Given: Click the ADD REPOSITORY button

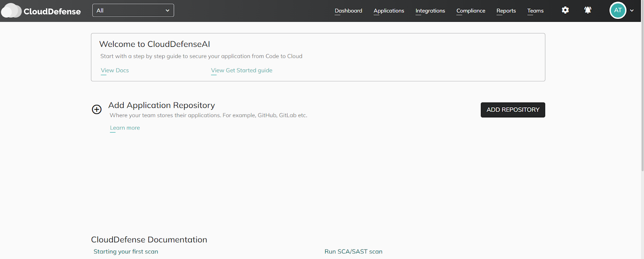Looking at the screenshot, I should [513, 110].
